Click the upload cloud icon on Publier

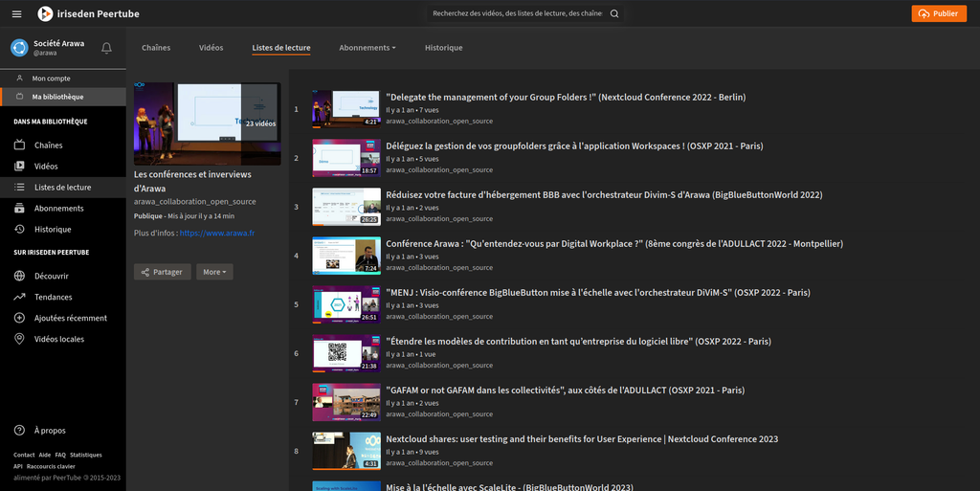924,13
